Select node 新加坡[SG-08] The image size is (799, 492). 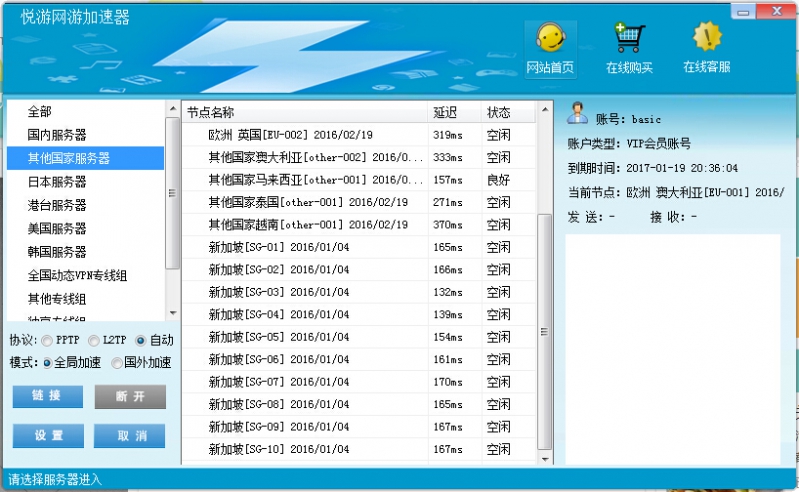(359, 404)
